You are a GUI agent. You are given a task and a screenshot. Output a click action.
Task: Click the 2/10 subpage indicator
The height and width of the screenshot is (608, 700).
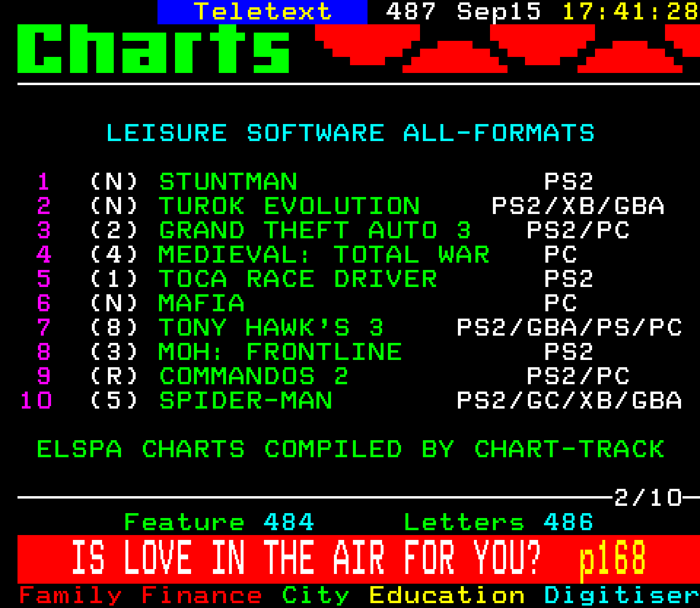[x=648, y=498]
